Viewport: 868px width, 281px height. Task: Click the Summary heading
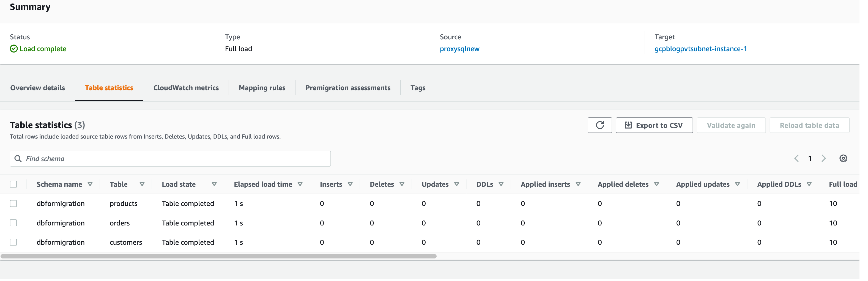tap(30, 7)
